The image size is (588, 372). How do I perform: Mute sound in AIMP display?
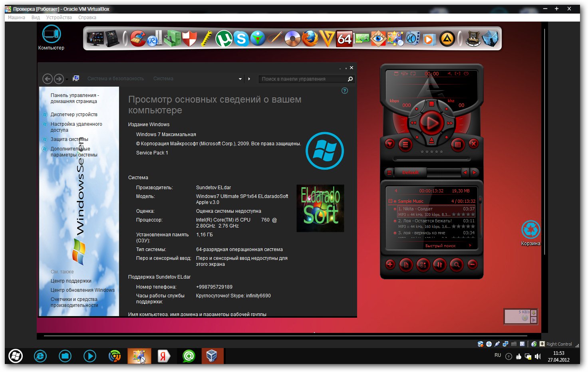click(x=449, y=73)
